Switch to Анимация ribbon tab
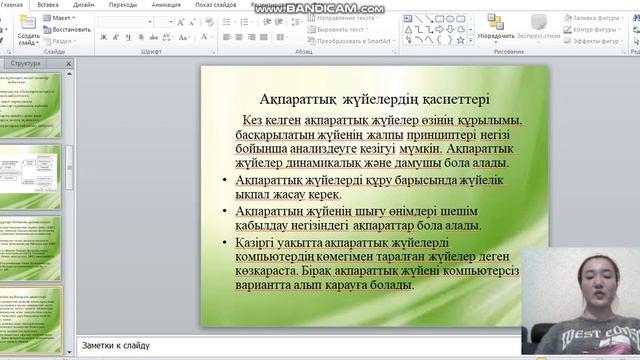Image resolution: width=640 pixels, height=360 pixels. click(166, 5)
